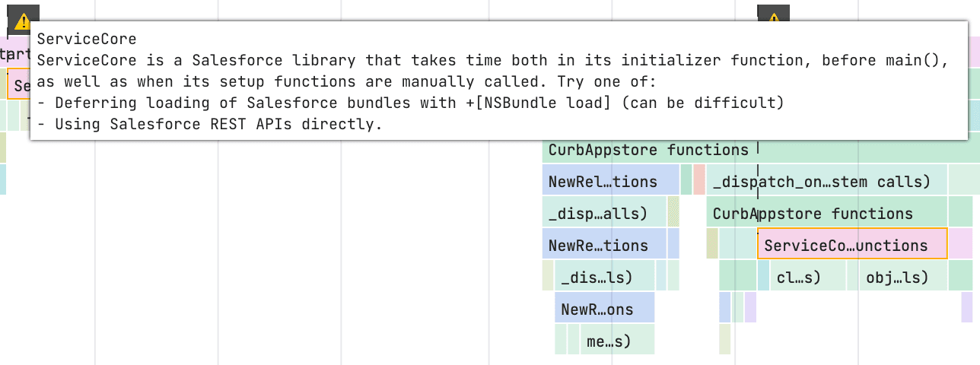Viewport: 980px width, 365px height.
Task: Click the _dis…ls) frame
Action: pyautogui.click(x=605, y=277)
